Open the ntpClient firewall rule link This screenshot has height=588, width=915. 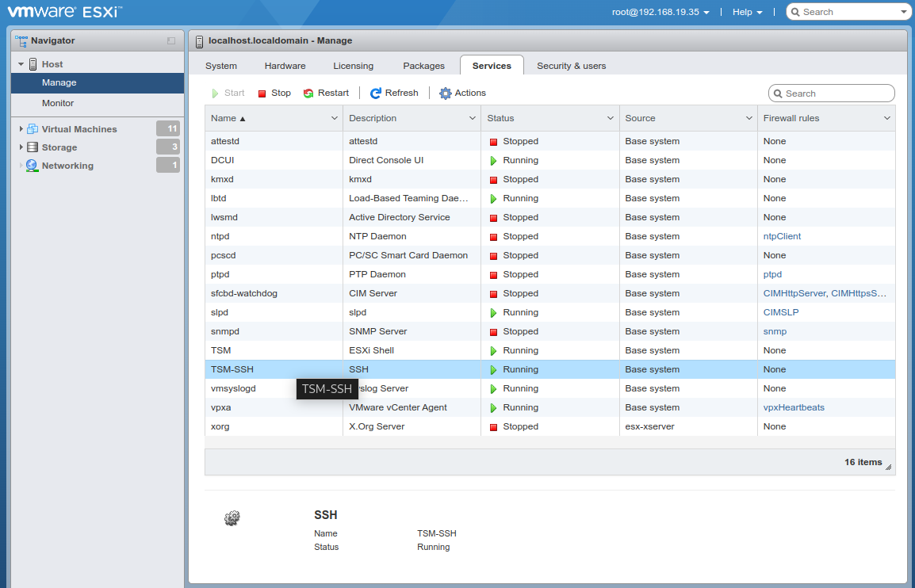pos(782,236)
